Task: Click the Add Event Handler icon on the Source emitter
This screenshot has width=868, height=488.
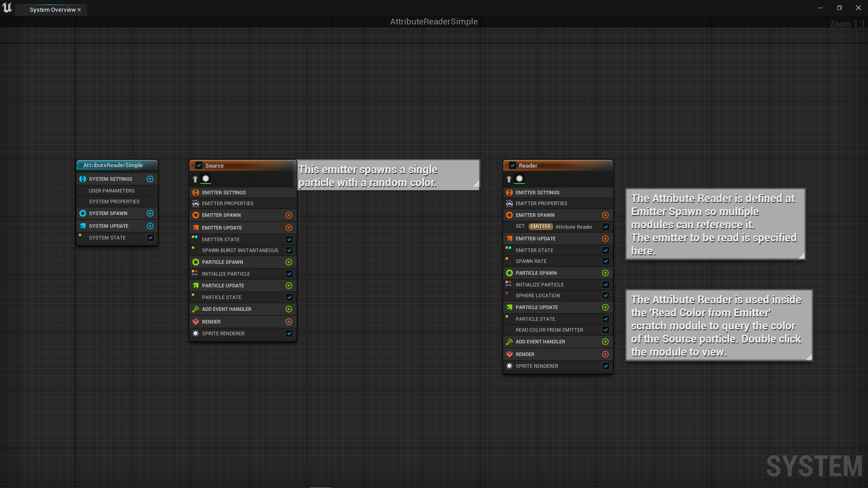Action: [195, 309]
